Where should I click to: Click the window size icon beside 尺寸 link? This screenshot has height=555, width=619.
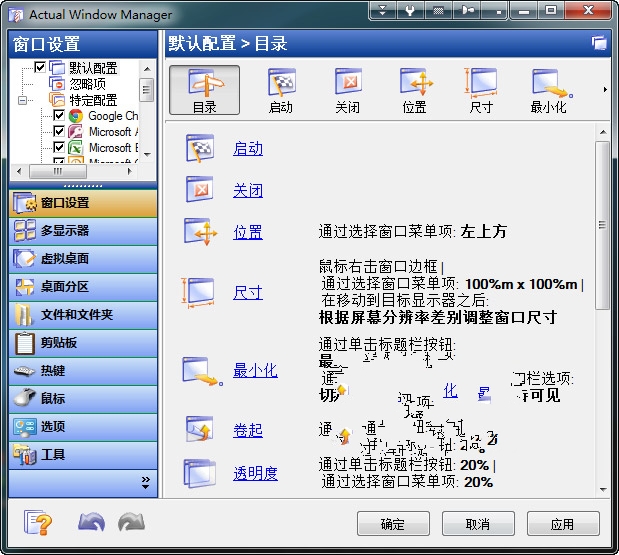click(199, 292)
